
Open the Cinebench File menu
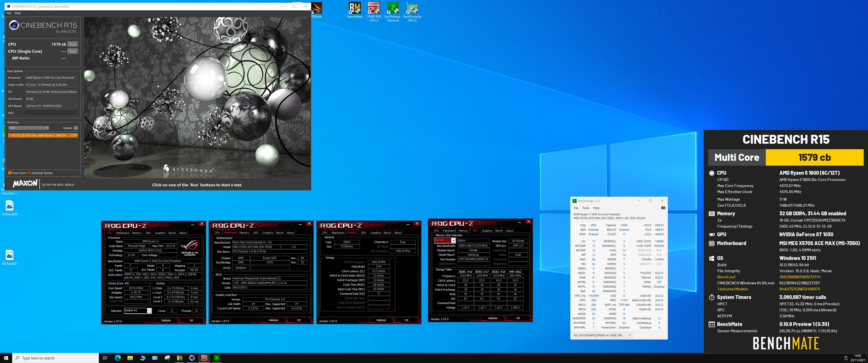9,13
